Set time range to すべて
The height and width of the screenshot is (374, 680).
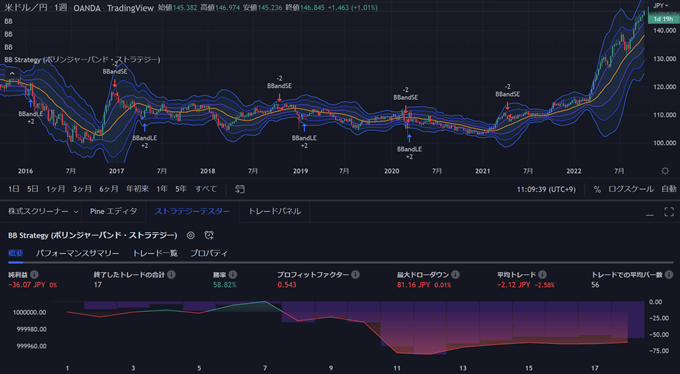tap(206, 189)
